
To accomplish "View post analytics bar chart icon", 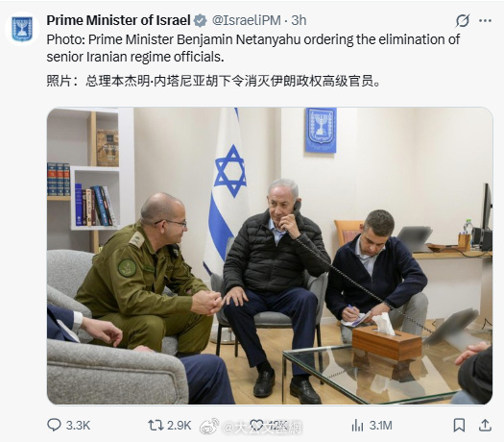I will tap(357, 426).
